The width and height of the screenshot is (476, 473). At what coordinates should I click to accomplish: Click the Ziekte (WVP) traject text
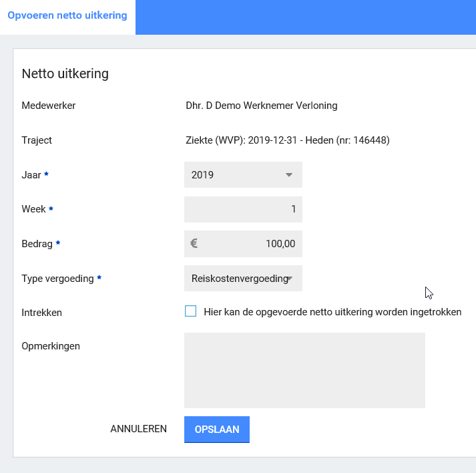(287, 140)
